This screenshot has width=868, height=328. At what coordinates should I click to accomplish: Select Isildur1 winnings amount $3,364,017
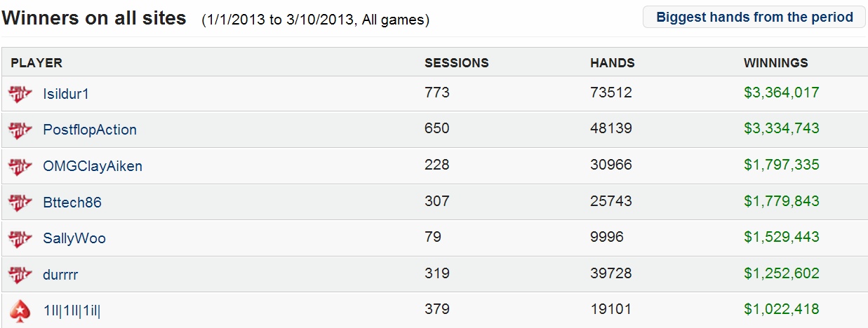(x=782, y=93)
